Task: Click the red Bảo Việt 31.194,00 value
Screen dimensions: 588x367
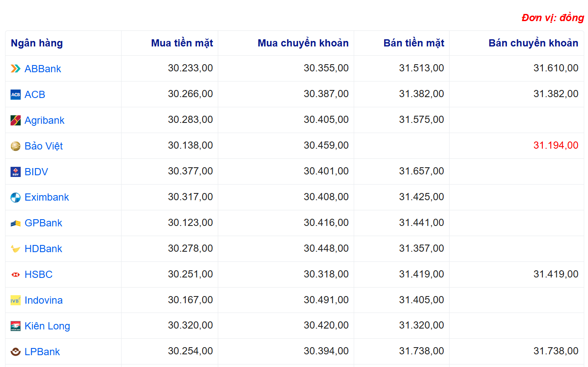Action: pyautogui.click(x=555, y=145)
